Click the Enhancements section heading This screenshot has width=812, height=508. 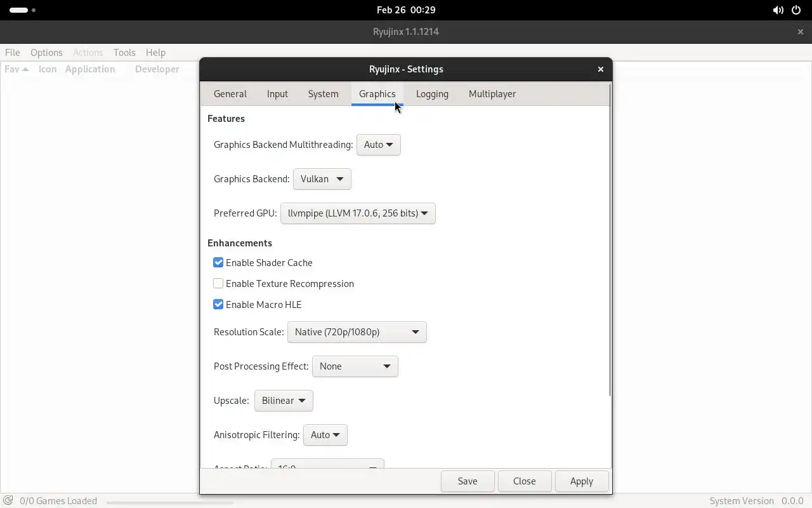(x=240, y=243)
